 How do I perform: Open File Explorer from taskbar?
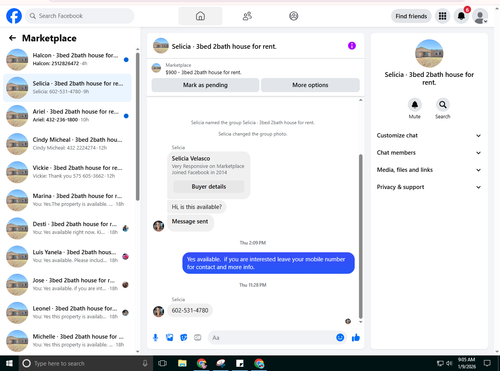182,363
